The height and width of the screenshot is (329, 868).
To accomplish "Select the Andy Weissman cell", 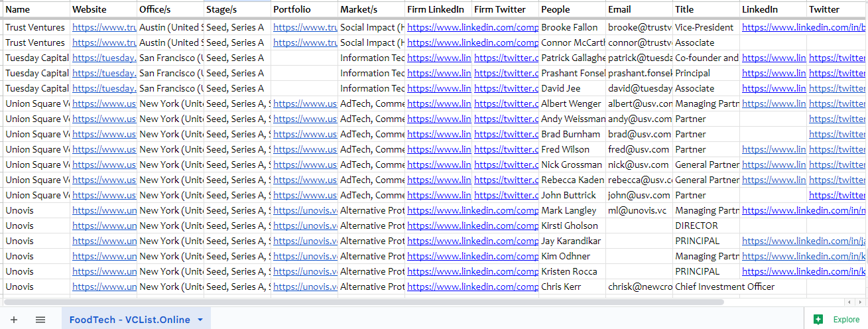I will pyautogui.click(x=572, y=119).
